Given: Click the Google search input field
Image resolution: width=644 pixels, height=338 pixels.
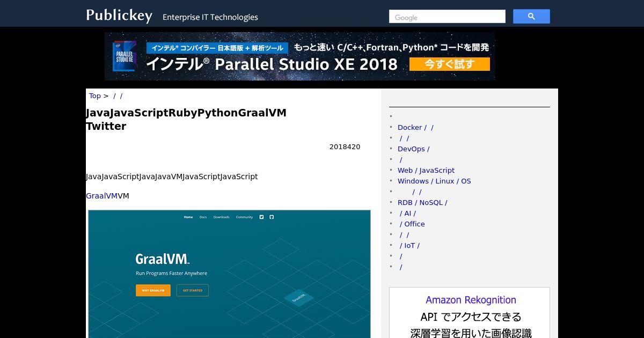Looking at the screenshot, I should [447, 17].
